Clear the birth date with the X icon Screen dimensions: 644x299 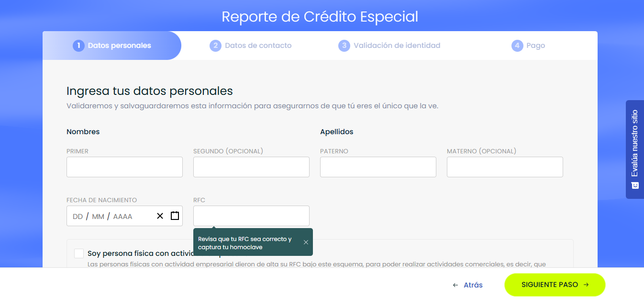pyautogui.click(x=160, y=216)
